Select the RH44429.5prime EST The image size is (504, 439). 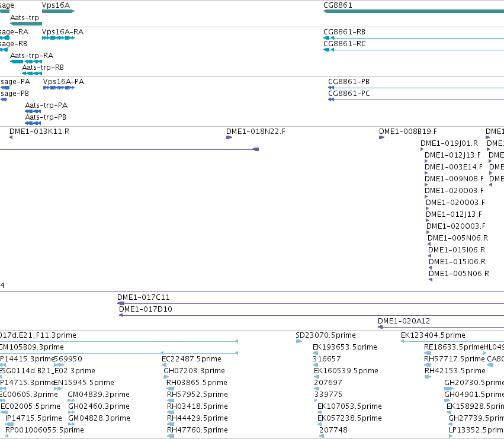coord(197,419)
